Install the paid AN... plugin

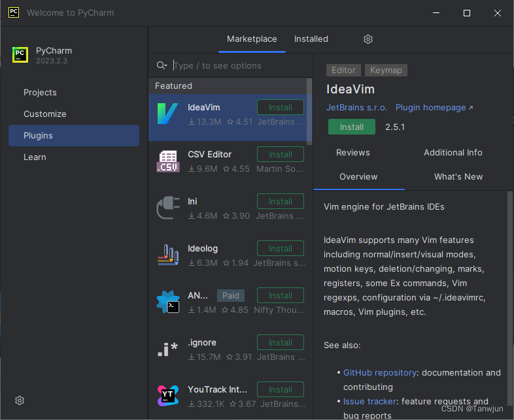coord(281,295)
